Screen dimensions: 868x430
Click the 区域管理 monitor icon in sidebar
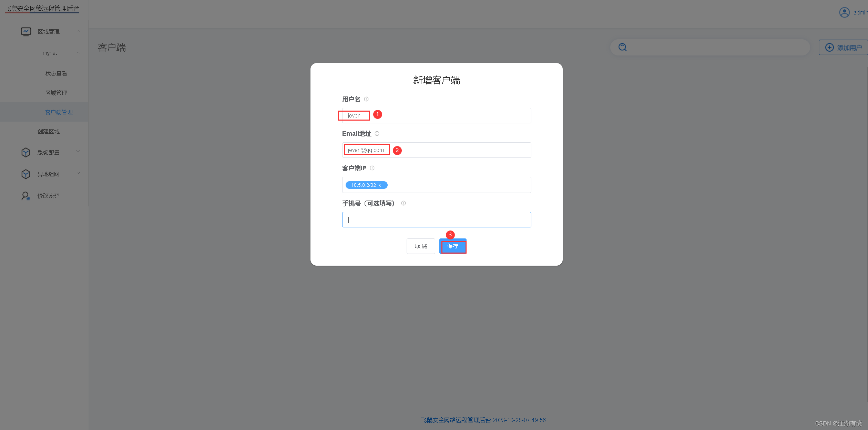click(26, 31)
